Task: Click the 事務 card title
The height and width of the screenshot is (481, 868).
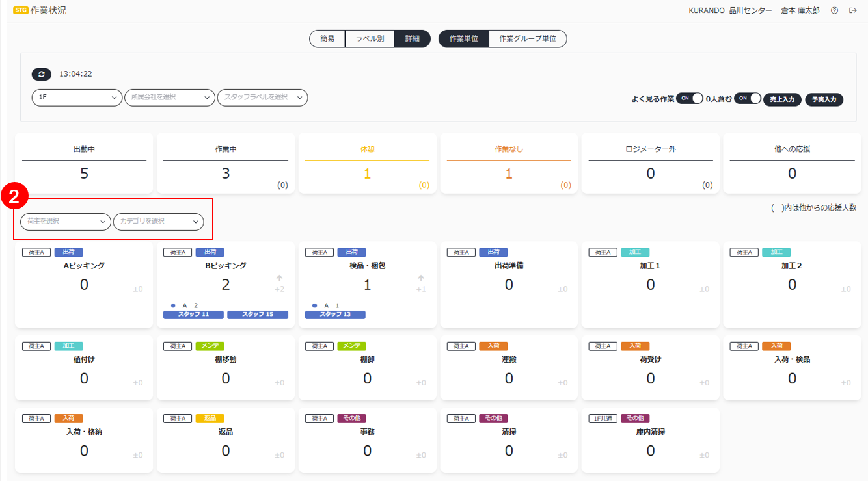Action: 367,432
